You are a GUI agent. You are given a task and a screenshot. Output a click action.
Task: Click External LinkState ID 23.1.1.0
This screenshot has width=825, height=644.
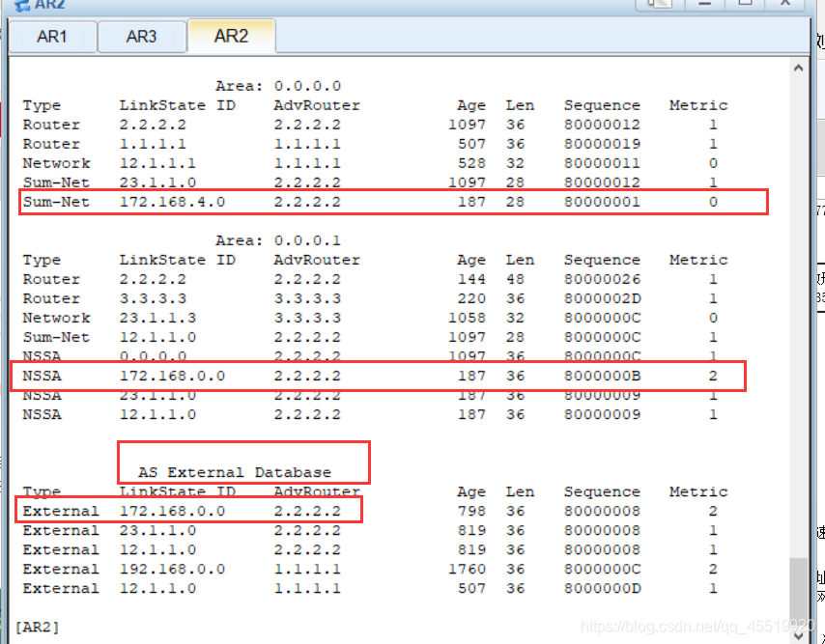(157, 530)
